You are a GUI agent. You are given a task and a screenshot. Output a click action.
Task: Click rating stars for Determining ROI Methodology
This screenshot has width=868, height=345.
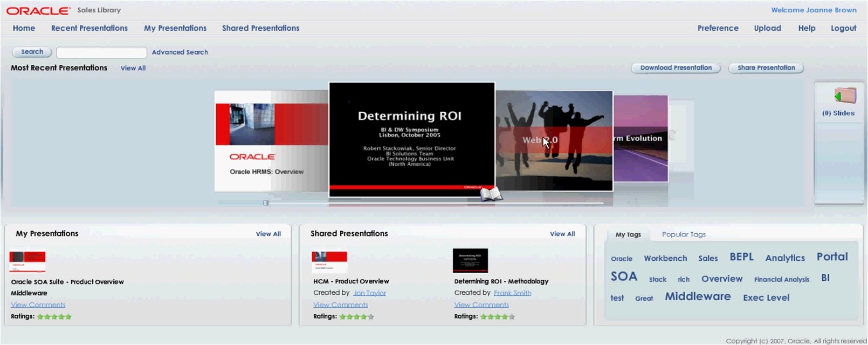[498, 317]
